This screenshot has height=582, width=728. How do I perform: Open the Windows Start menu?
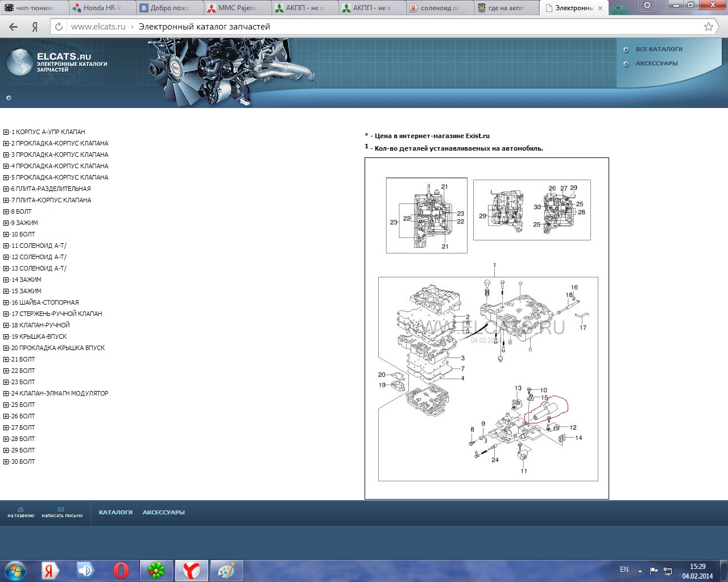point(15,570)
